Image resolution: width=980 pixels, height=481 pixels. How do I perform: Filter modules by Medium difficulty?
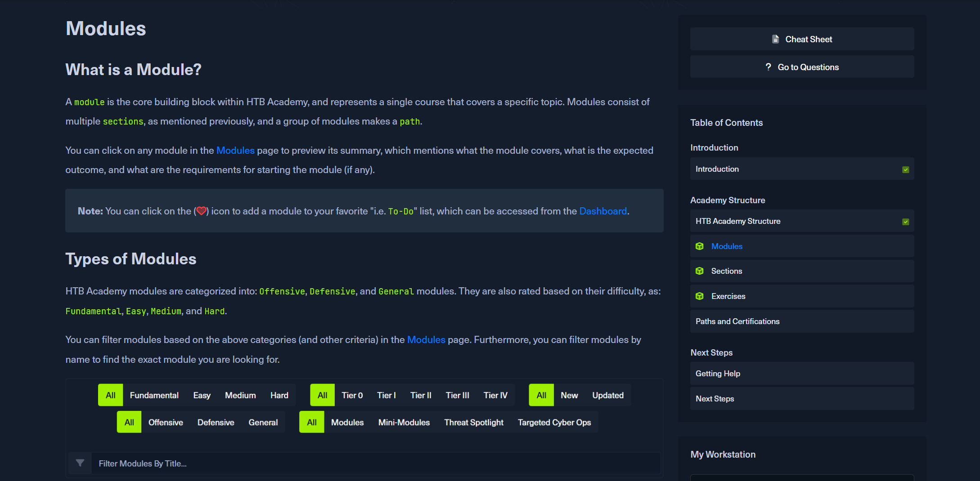pos(240,395)
